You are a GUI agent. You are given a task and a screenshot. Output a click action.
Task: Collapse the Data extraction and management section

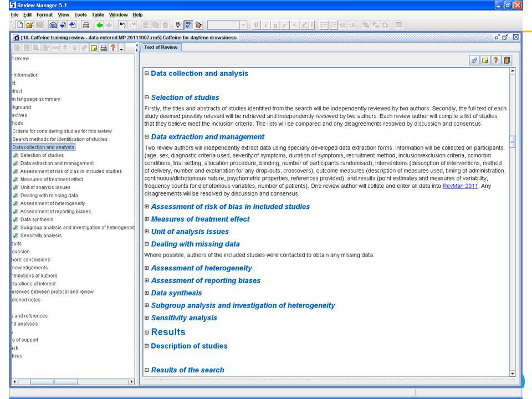tap(146, 137)
